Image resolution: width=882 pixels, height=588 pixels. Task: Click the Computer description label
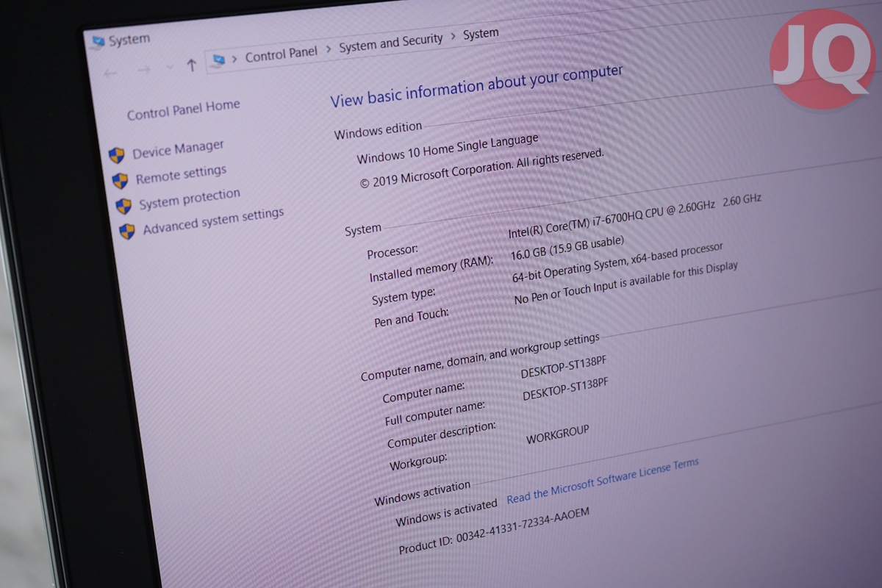click(x=442, y=434)
